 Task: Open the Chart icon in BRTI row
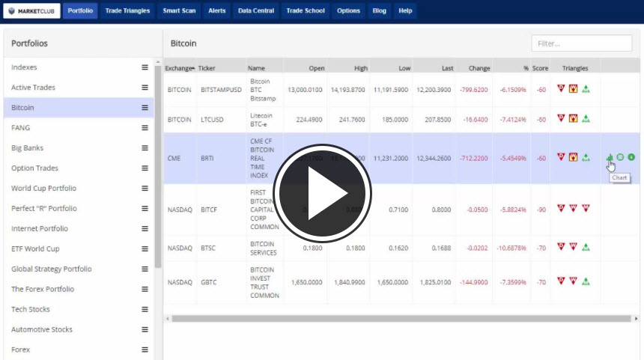[610, 157]
